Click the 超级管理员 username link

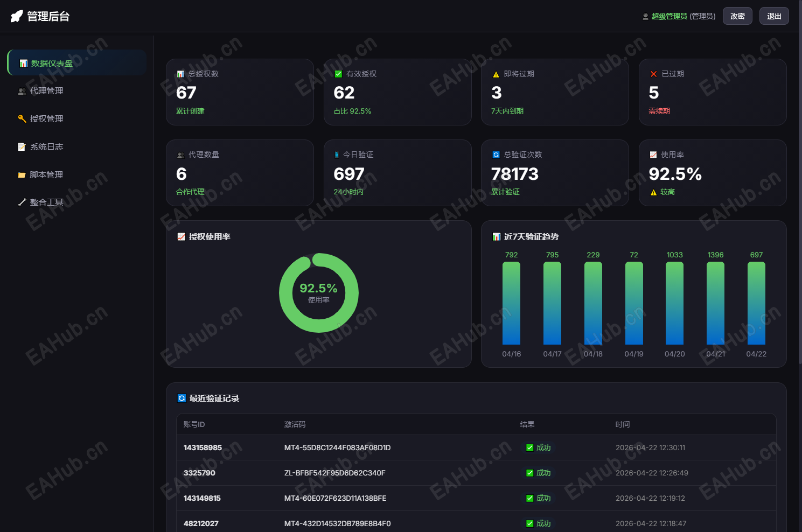pos(669,17)
